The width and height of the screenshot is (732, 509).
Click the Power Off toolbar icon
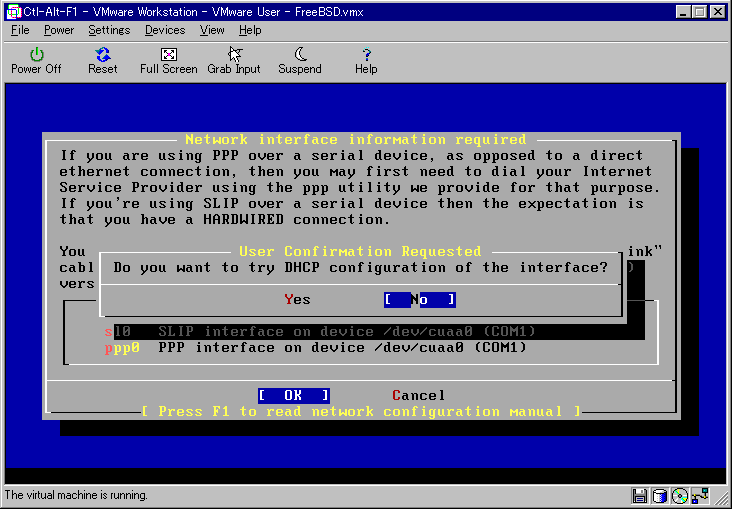click(36, 61)
